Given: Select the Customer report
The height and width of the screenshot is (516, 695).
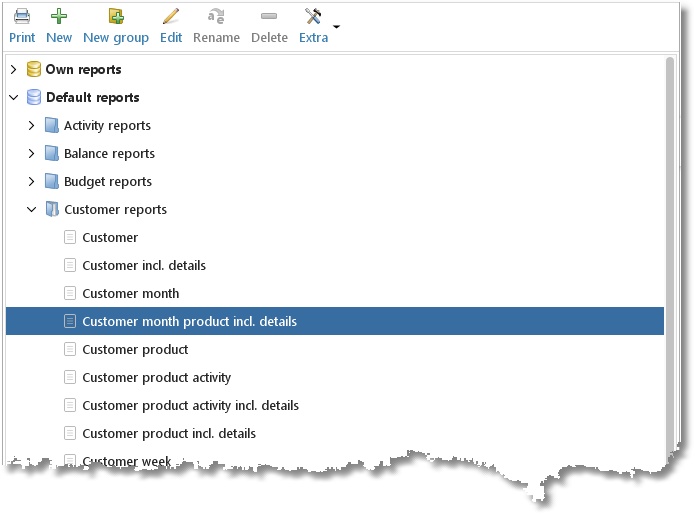Looking at the screenshot, I should click(x=110, y=238).
